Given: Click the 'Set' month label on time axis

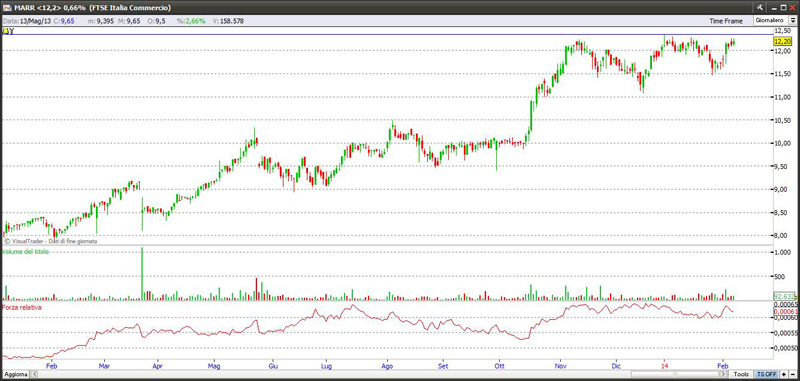Looking at the screenshot, I should [x=443, y=366].
